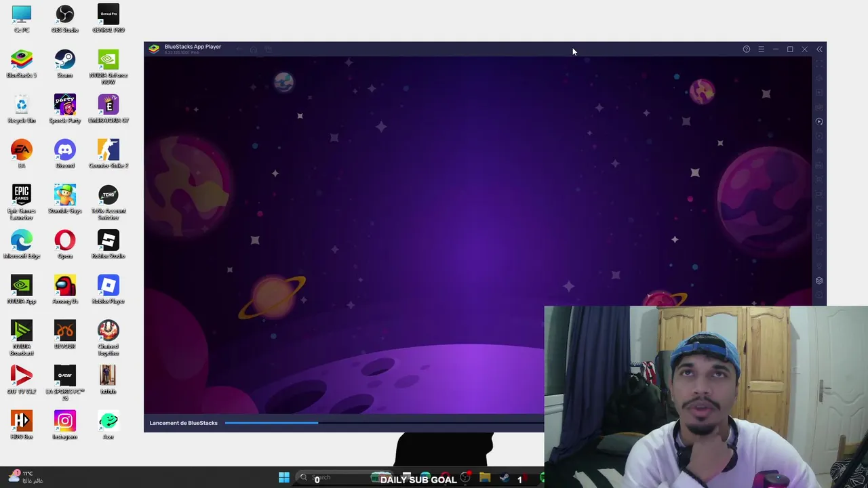Image resolution: width=868 pixels, height=488 pixels.
Task: Close the BlueStacks App Player window
Action: pos(804,49)
